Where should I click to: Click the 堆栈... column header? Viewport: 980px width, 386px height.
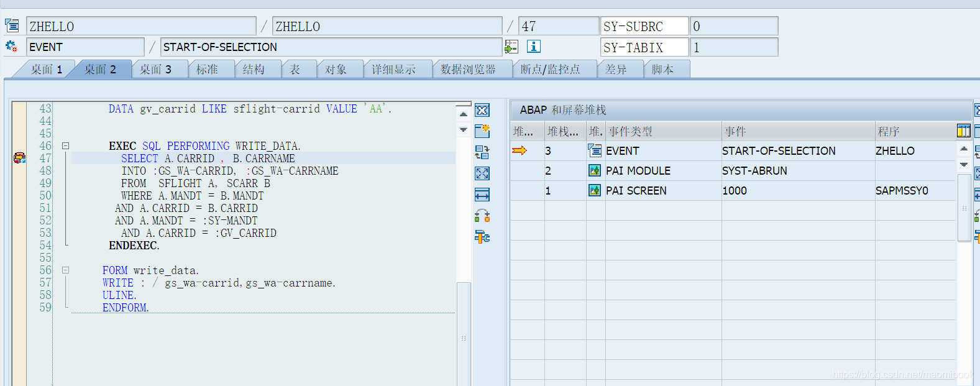click(565, 131)
